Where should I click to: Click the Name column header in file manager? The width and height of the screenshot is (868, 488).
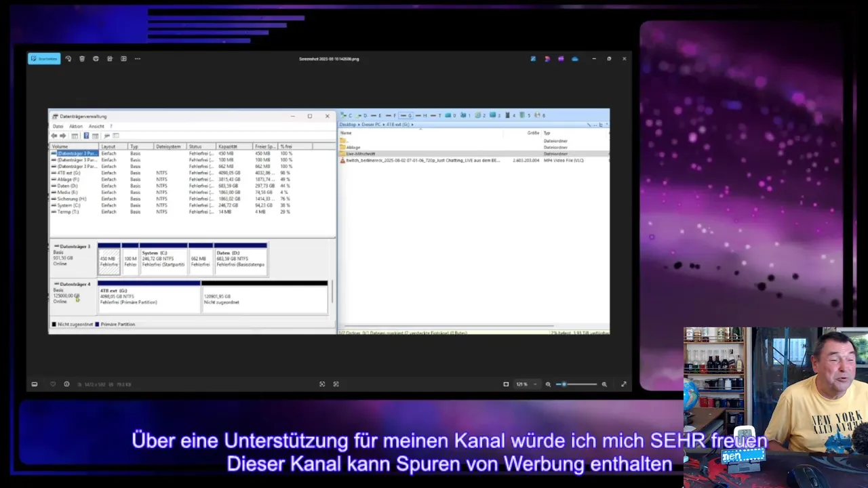pyautogui.click(x=347, y=133)
